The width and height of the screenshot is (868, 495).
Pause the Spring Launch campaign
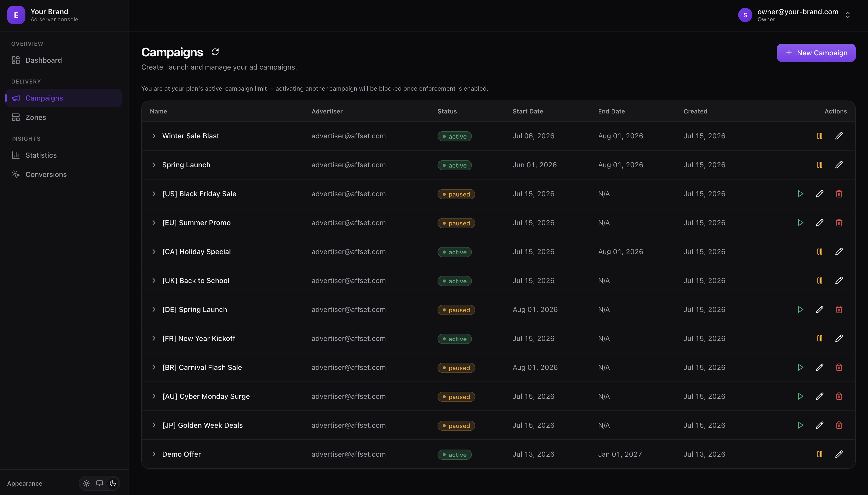pos(820,165)
